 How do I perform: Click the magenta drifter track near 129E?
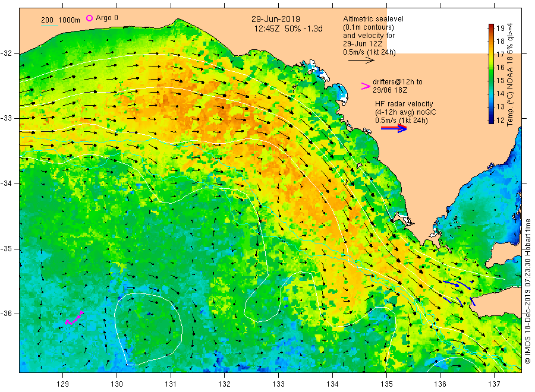[74, 318]
